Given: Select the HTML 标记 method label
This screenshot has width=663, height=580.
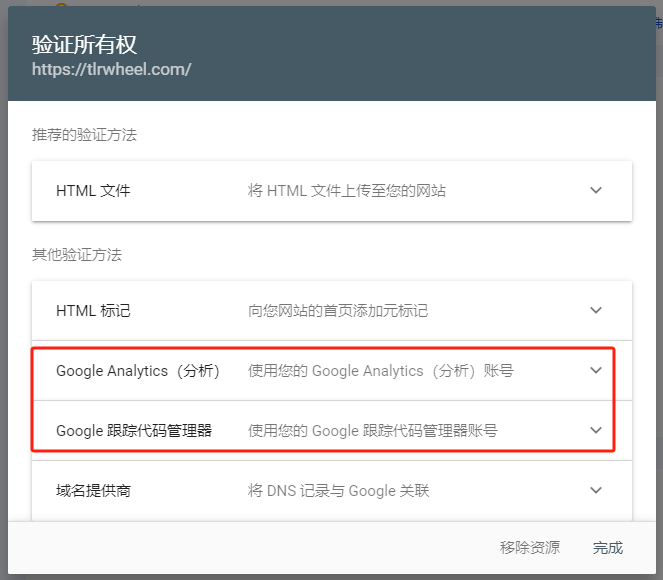Looking at the screenshot, I should pos(93,311).
